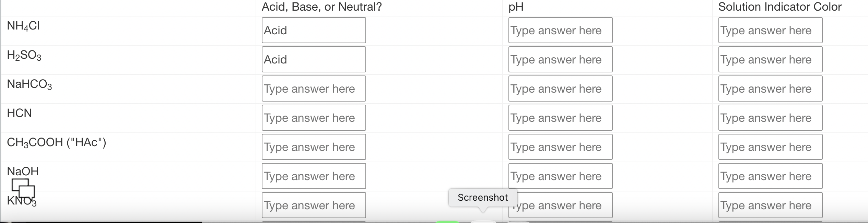Select the H2SO3 pH answer field

tap(560, 59)
